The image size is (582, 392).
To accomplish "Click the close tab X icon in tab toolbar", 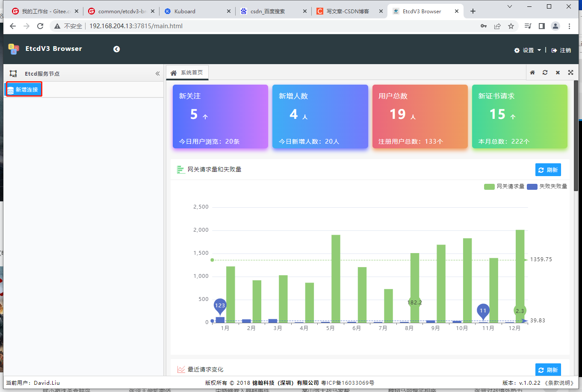I will tap(558, 73).
